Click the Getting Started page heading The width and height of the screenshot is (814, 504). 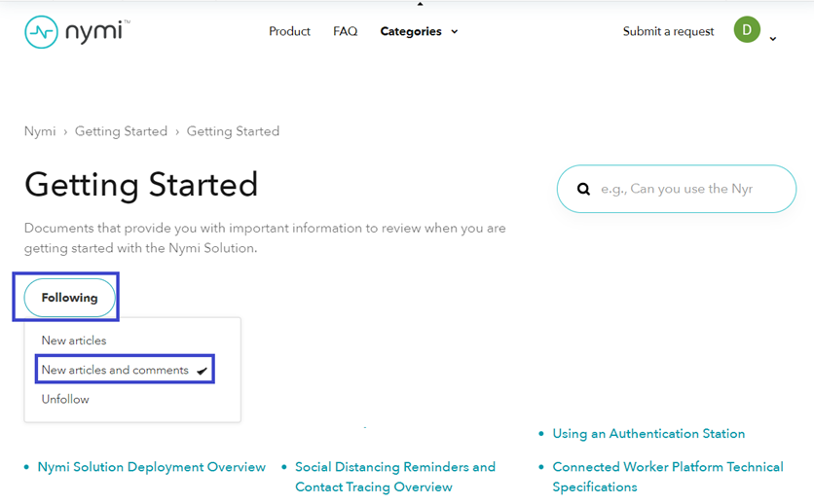pos(141,185)
